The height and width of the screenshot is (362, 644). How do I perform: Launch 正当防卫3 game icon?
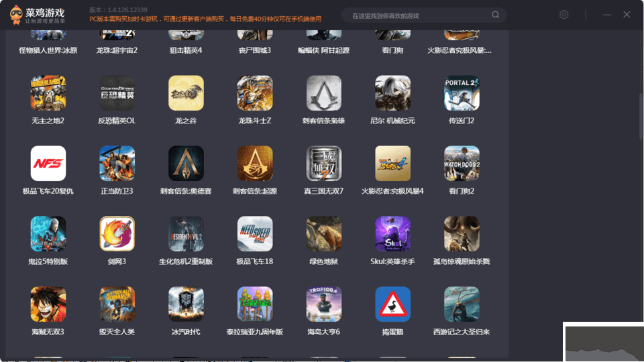pos(117,164)
